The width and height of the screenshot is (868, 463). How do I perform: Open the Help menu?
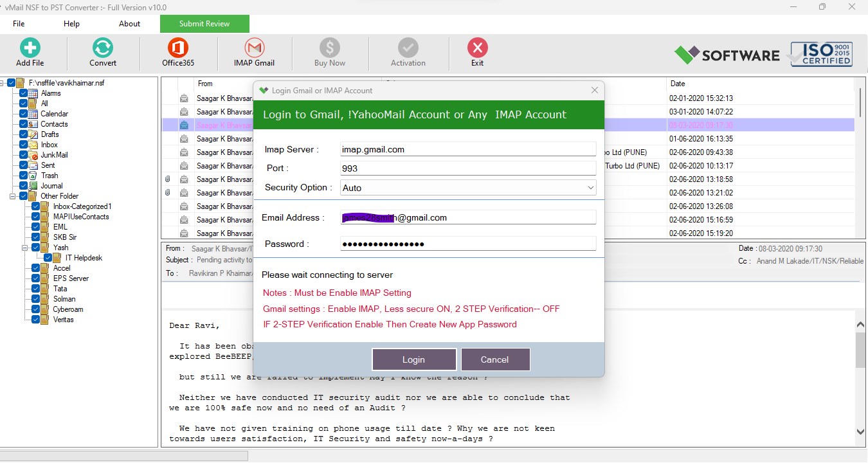pyautogui.click(x=71, y=24)
